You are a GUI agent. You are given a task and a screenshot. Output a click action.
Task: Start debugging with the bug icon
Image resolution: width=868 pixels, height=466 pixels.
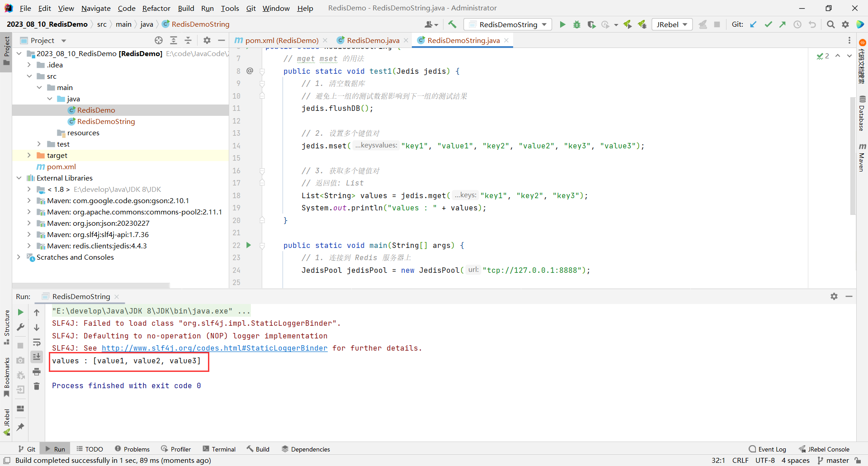[x=577, y=24]
